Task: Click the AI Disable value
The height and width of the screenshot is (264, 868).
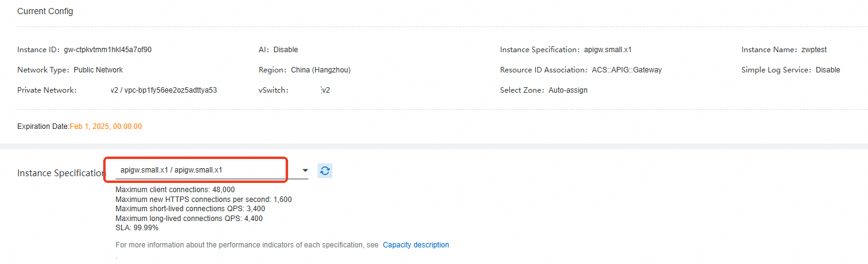Action: [x=286, y=50]
